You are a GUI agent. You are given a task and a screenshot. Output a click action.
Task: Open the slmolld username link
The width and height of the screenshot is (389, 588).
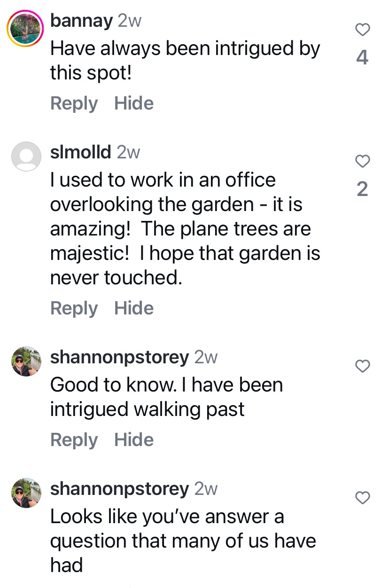point(80,152)
